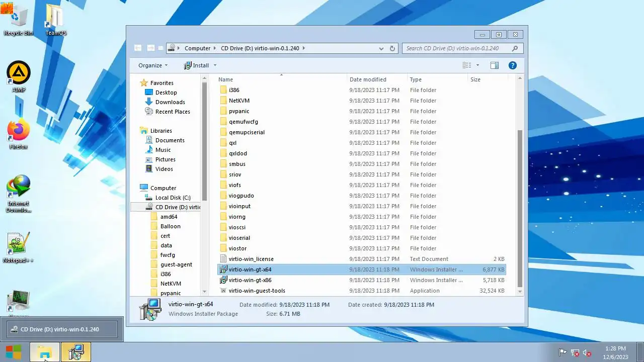644x362 pixels.
Task: Click the change view icon
Action: pyautogui.click(x=467, y=65)
